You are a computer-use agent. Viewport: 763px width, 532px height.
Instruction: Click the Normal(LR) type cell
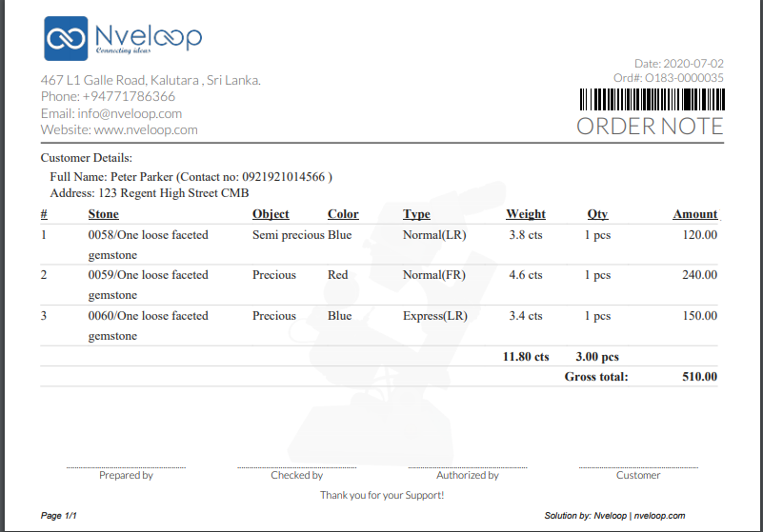pyautogui.click(x=434, y=235)
